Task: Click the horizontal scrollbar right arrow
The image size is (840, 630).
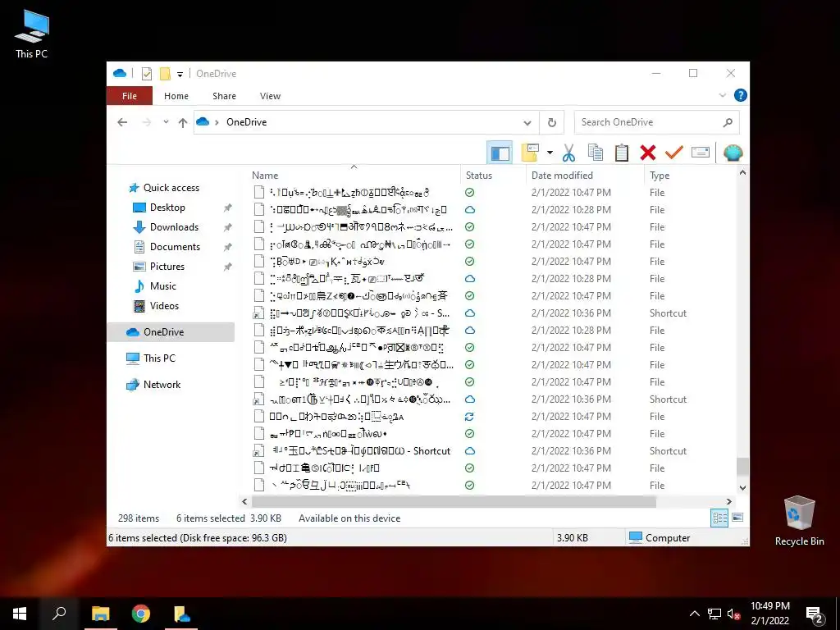Action: click(x=729, y=502)
